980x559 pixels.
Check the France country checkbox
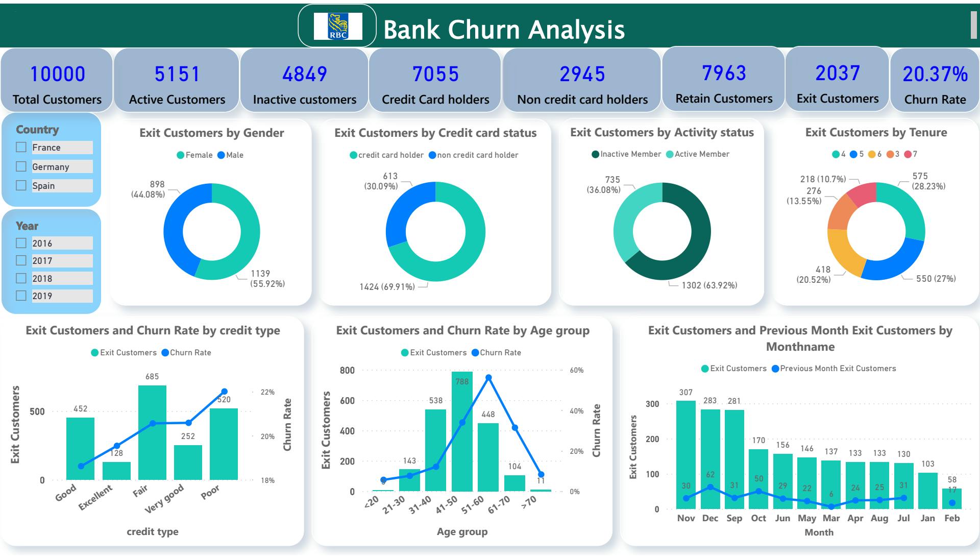[21, 147]
